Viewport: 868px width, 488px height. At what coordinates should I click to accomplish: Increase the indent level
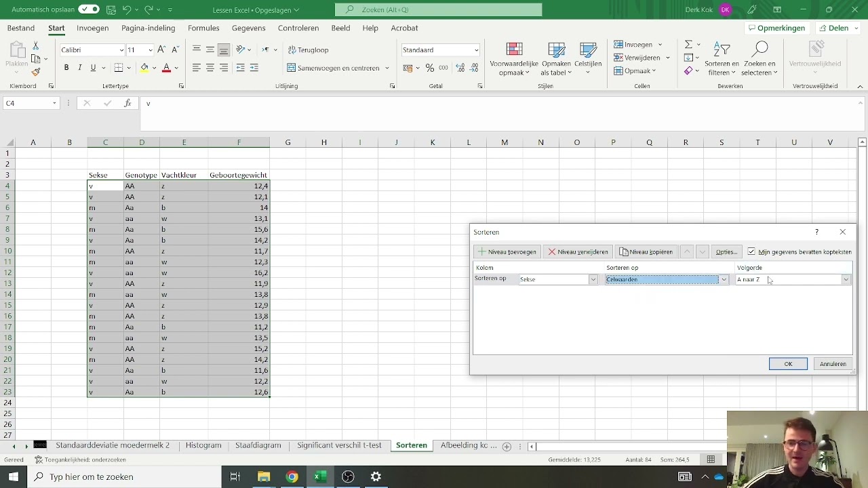(254, 68)
